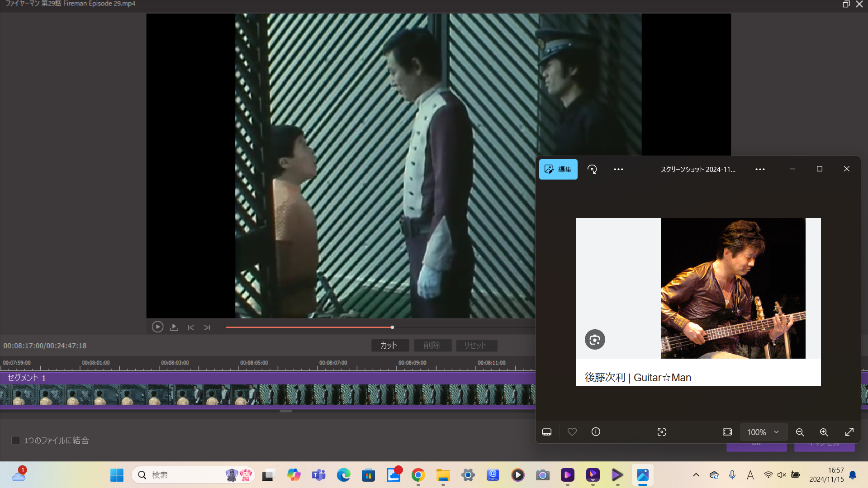Open Task View on the taskbar
This screenshot has width=868, height=488.
pyautogui.click(x=268, y=475)
